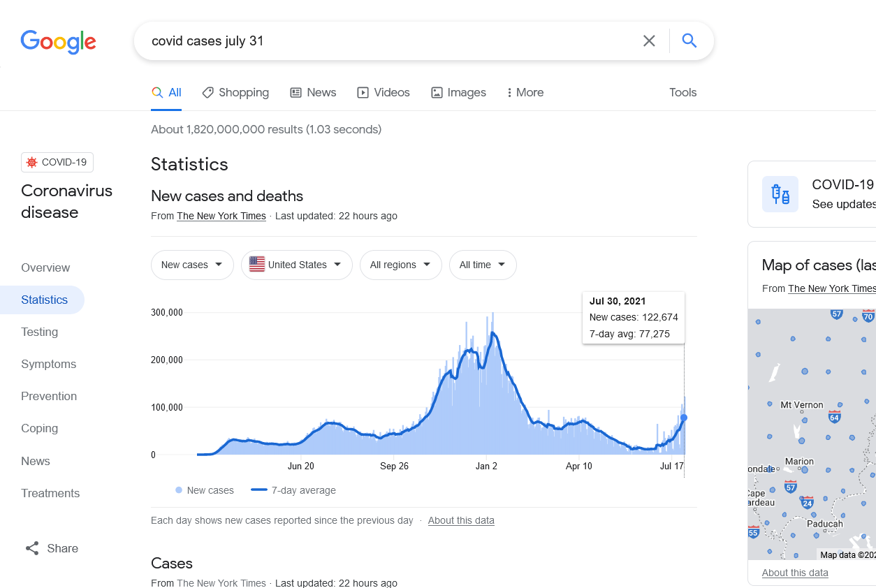Open the All regions dropdown
This screenshot has width=876, height=588.
click(x=401, y=265)
